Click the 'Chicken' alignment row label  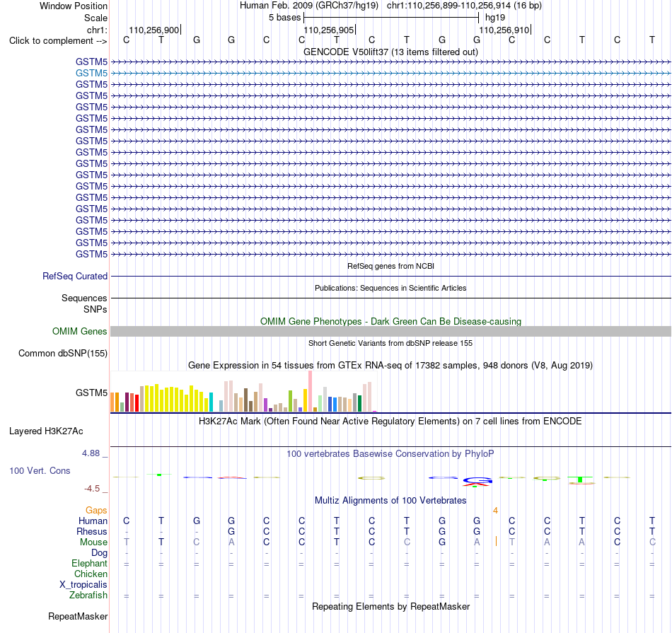[x=91, y=574]
